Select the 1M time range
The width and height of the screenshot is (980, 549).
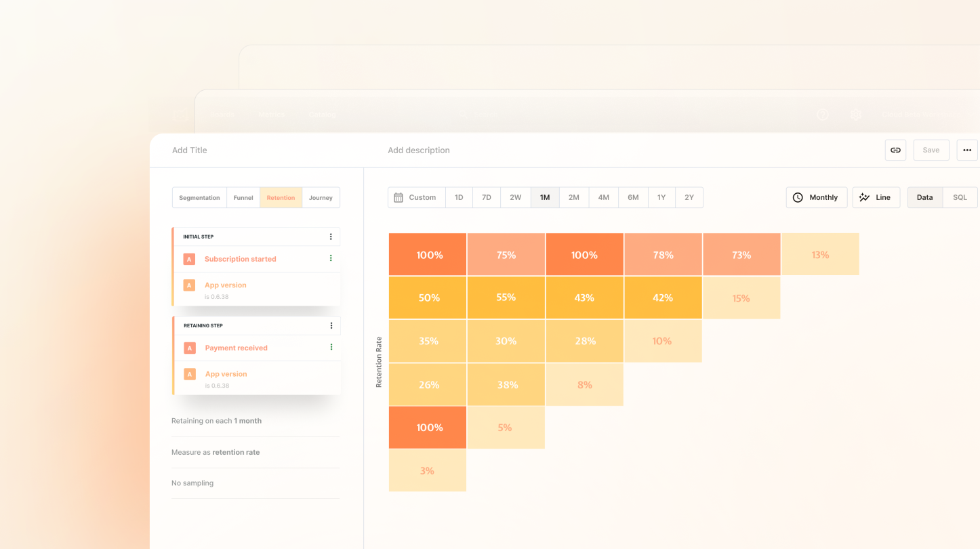point(545,197)
